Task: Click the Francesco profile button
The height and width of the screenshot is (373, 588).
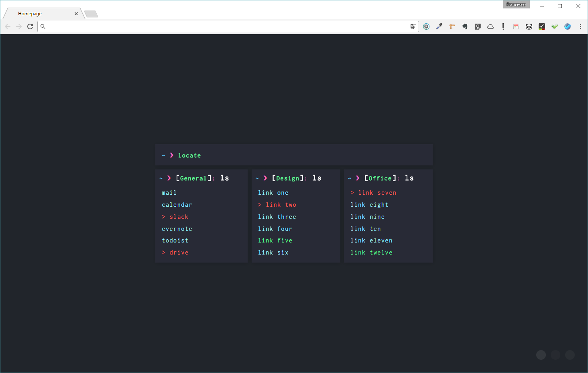Action: click(x=516, y=4)
